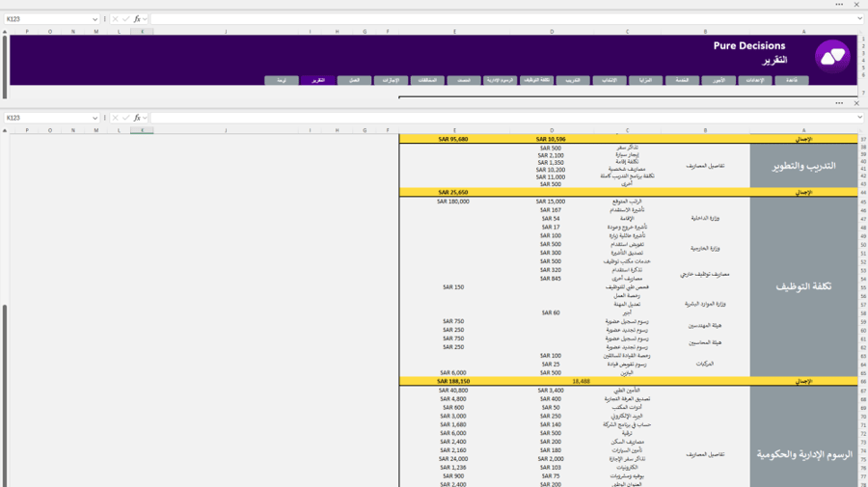Select column E header in the upper pane
The width and height of the screenshot is (868, 487).
click(x=454, y=32)
